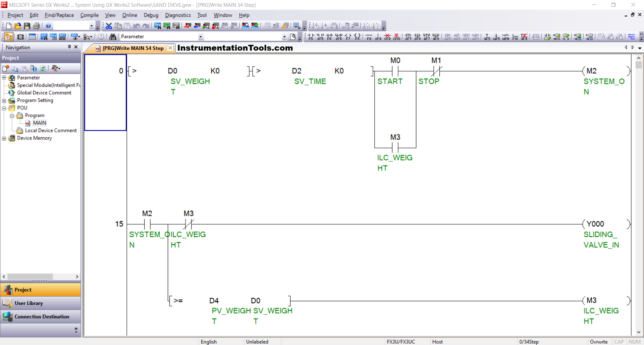
Task: Insert coil using F7 icon
Action: point(348,37)
